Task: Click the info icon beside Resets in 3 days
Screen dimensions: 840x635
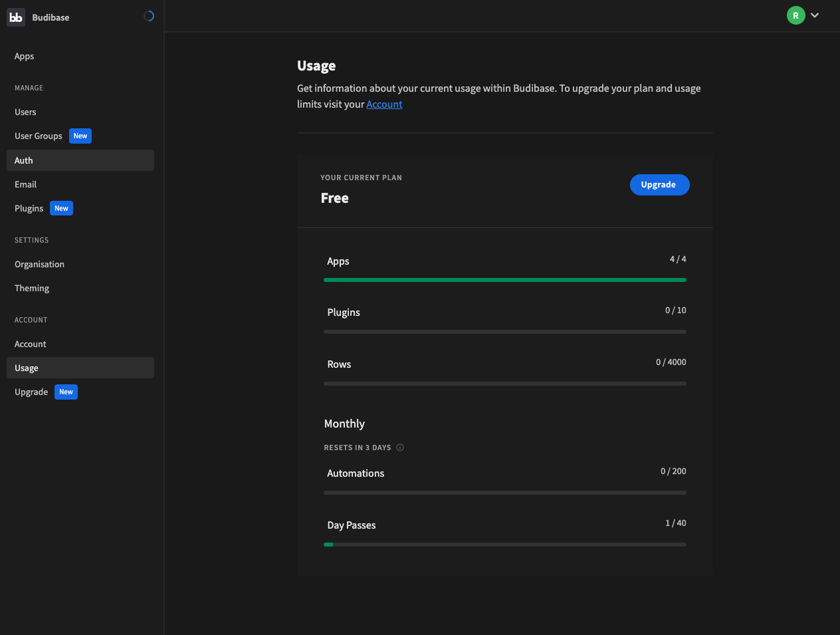Action: click(x=400, y=447)
